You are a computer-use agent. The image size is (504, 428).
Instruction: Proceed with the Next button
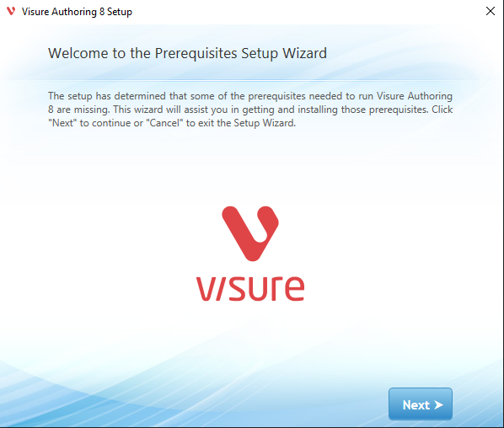coord(420,404)
